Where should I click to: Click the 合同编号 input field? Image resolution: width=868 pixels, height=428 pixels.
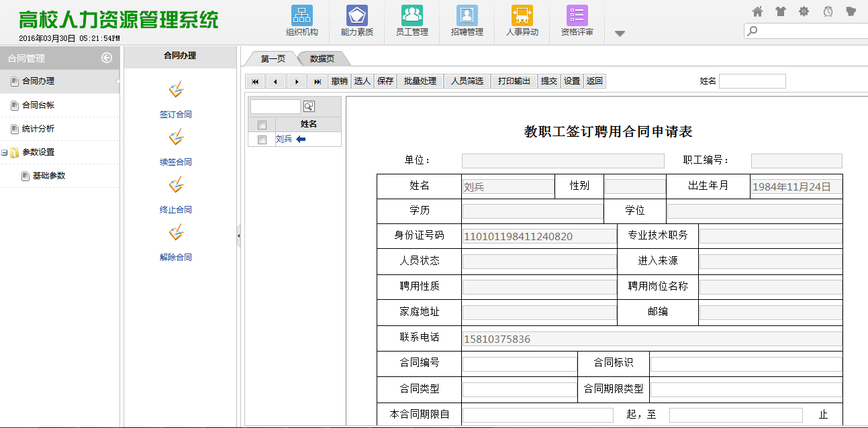click(x=519, y=364)
